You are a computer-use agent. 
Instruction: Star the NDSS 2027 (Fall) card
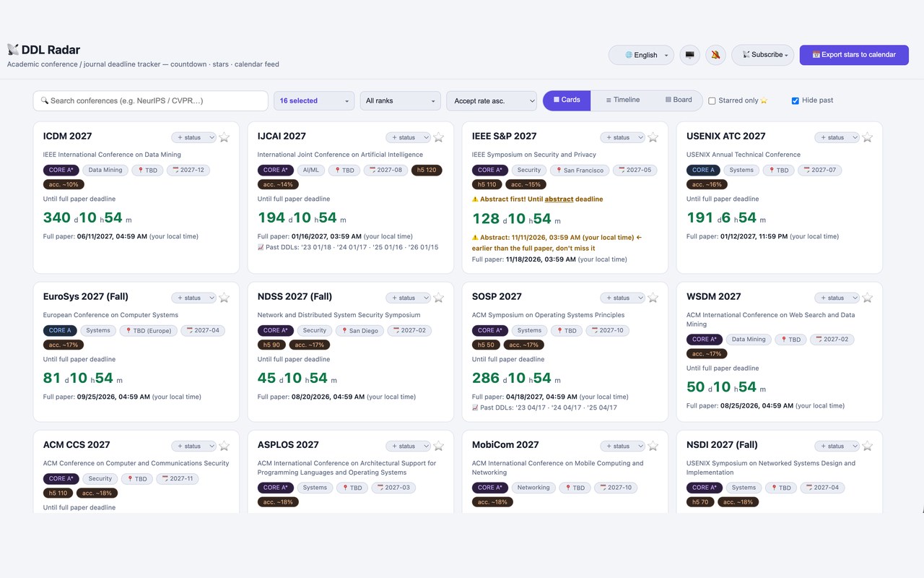click(438, 298)
